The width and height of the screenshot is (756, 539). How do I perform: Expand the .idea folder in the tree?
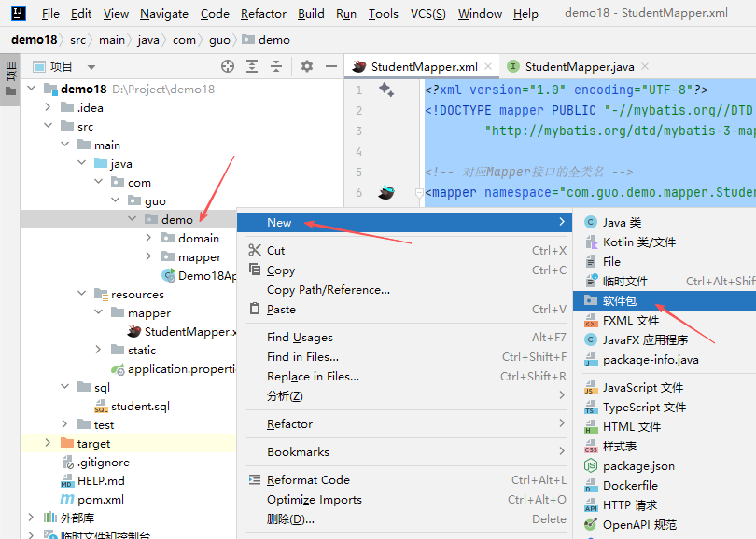point(49,108)
